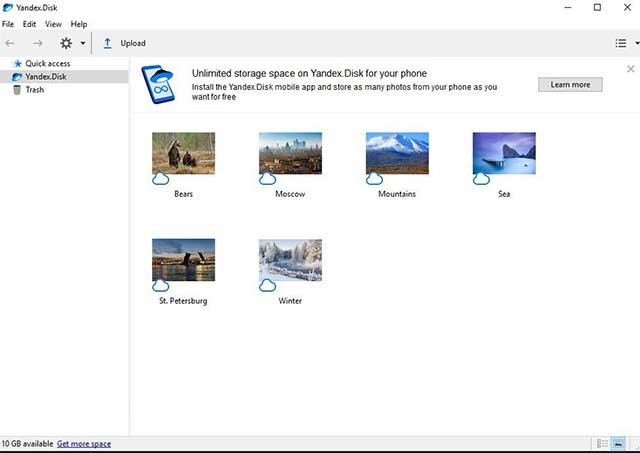640x453 pixels.
Task: Click the forward navigation arrow
Action: pyautogui.click(x=38, y=44)
